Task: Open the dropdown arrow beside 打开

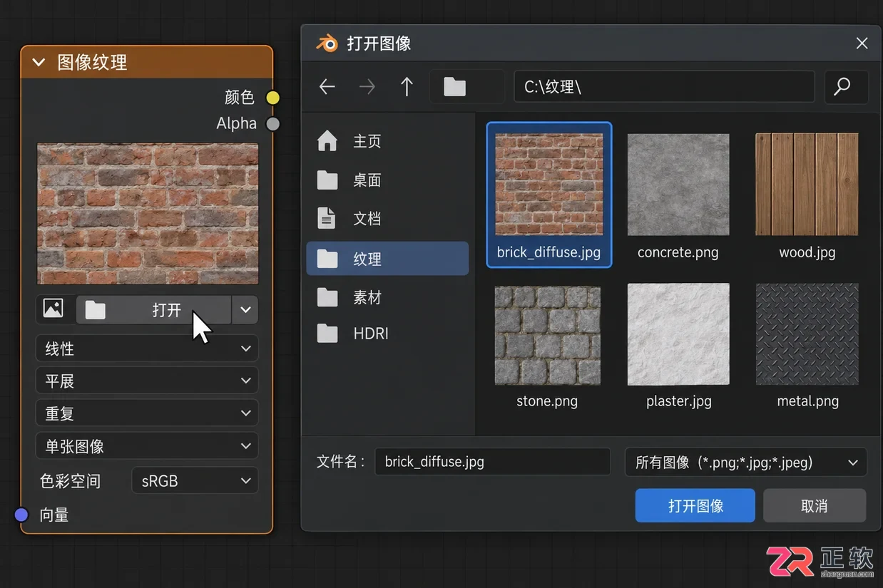Action: pos(245,310)
